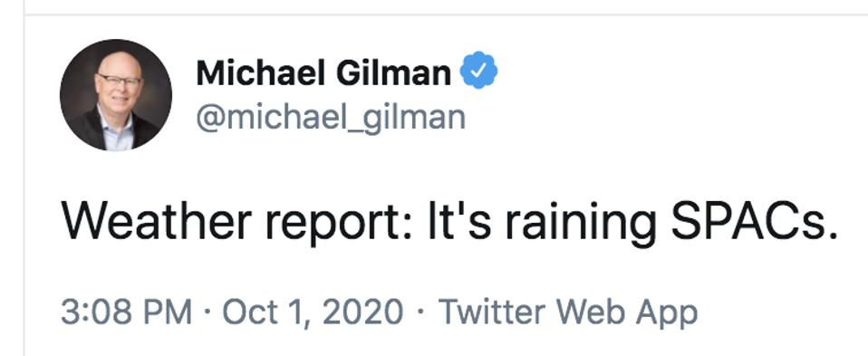Click the word Twitter in the source label
The width and height of the screenshot is (868, 356).
coord(493,313)
